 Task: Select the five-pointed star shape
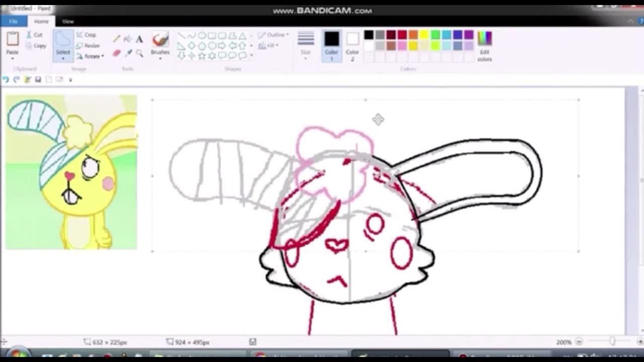click(201, 55)
